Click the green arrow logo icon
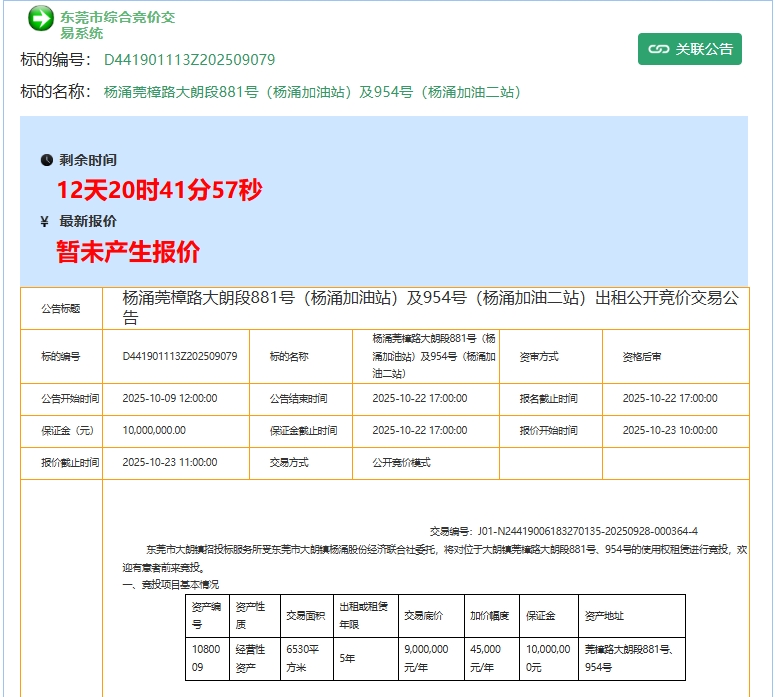This screenshot has height=697, width=776. click(x=41, y=17)
